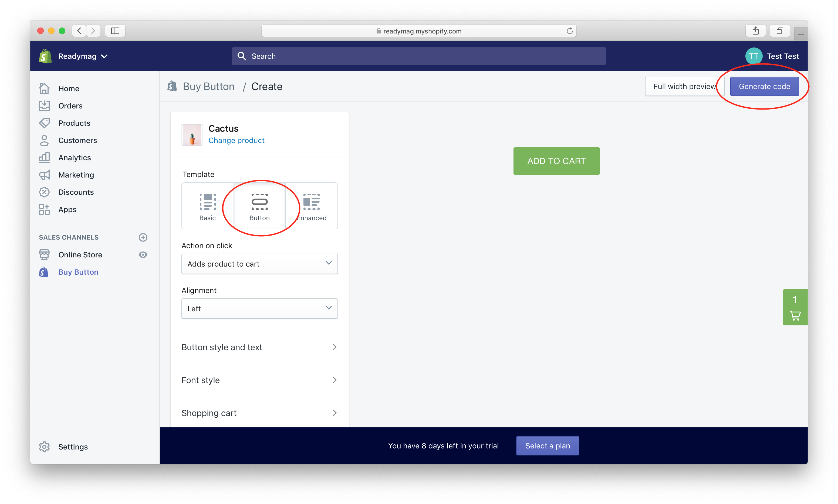Click the green ADD TO CART button
The height and width of the screenshot is (504, 838).
point(556,161)
